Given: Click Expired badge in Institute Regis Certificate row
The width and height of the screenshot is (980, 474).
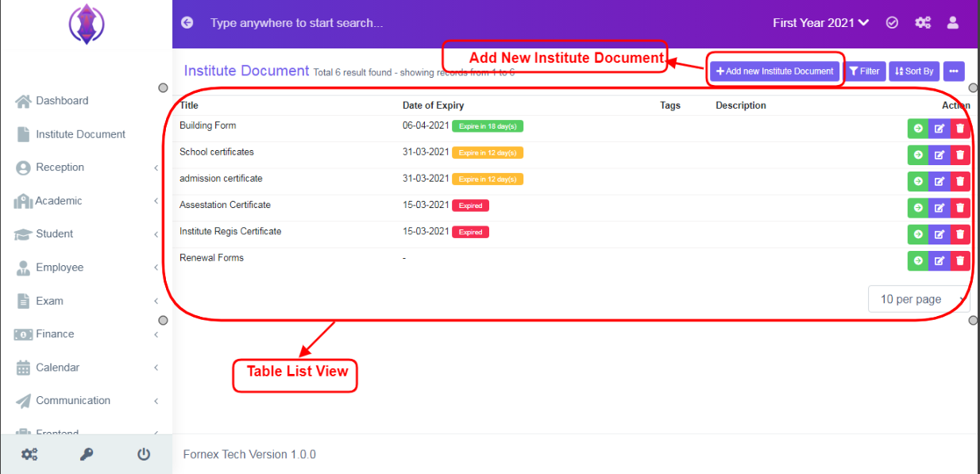Looking at the screenshot, I should click(470, 232).
